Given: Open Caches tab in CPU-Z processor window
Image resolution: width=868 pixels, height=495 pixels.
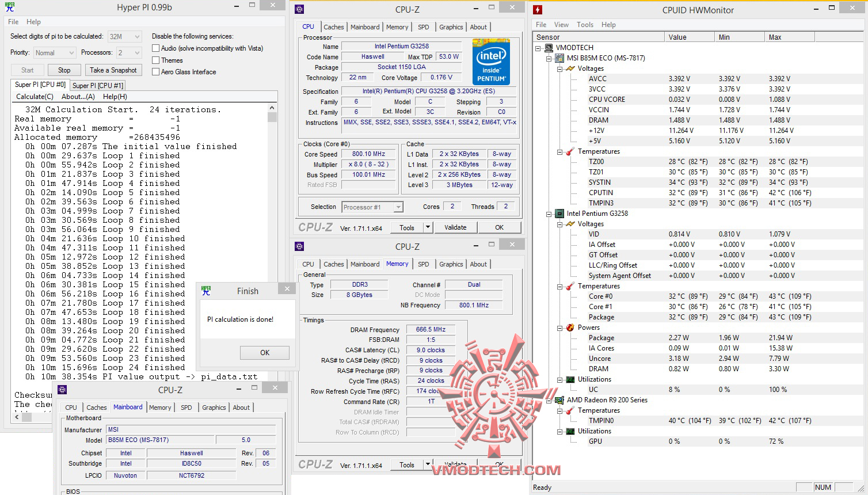Looking at the screenshot, I should 333,27.
